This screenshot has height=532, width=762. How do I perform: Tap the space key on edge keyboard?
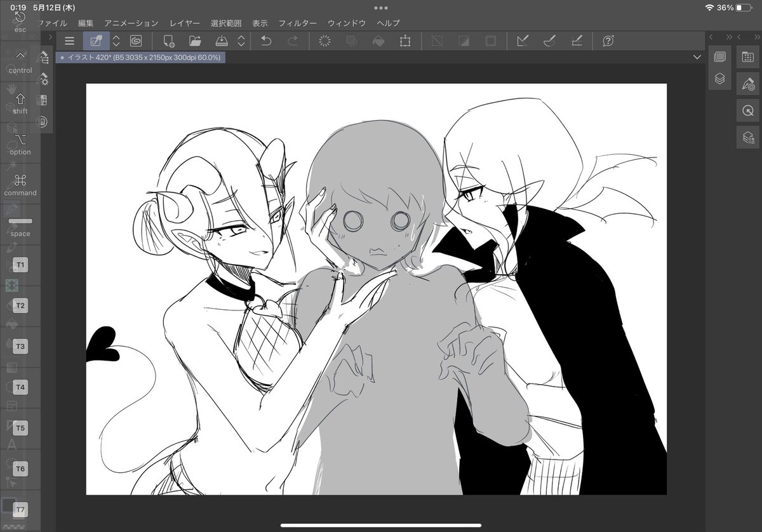click(x=20, y=227)
